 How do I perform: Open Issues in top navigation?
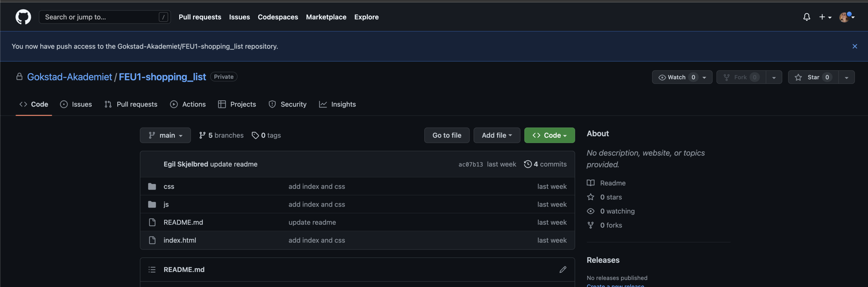tap(239, 17)
